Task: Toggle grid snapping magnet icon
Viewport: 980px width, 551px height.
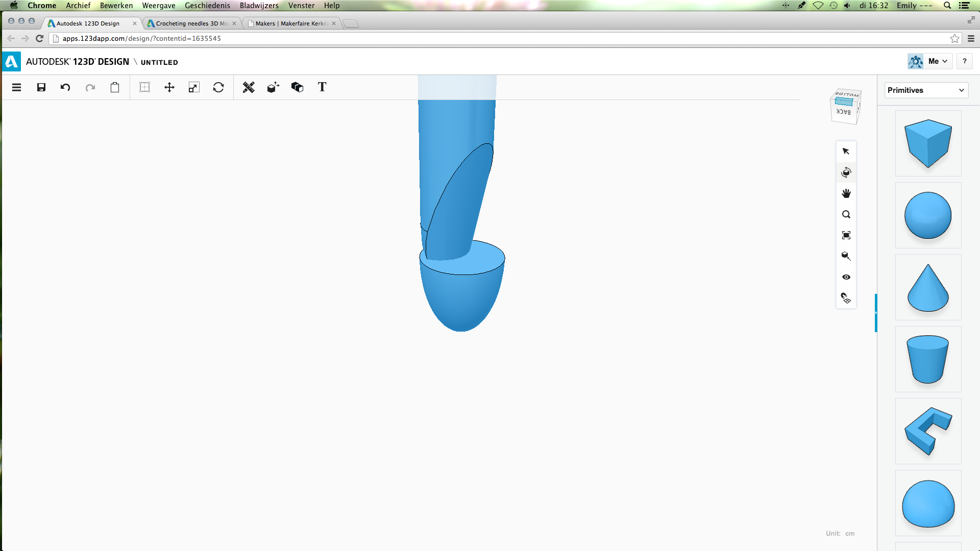Action: tap(846, 298)
